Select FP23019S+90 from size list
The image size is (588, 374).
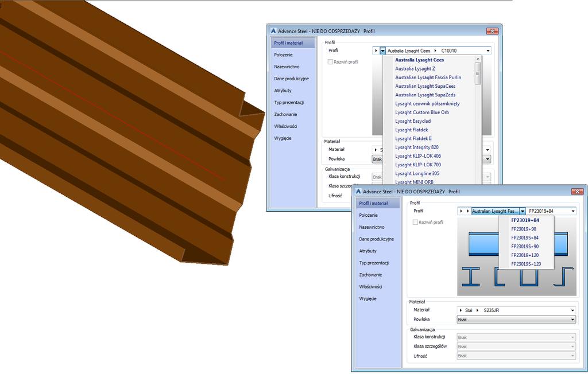(525, 246)
